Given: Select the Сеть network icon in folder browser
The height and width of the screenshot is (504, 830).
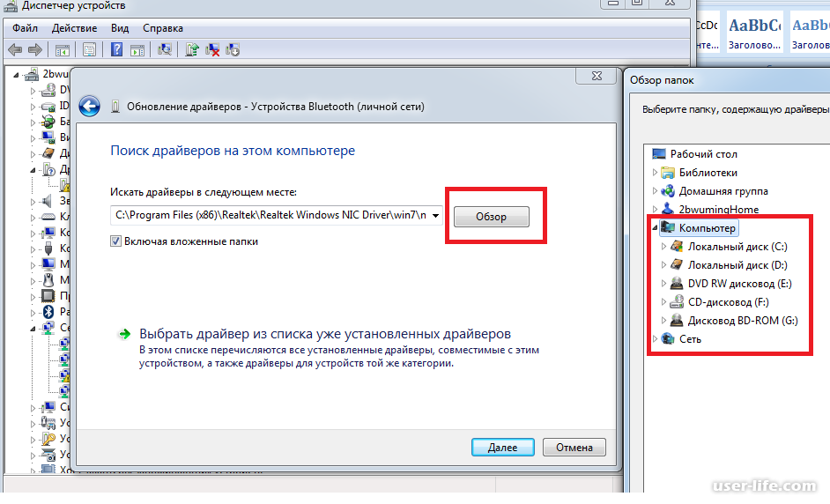Looking at the screenshot, I should click(x=668, y=339).
